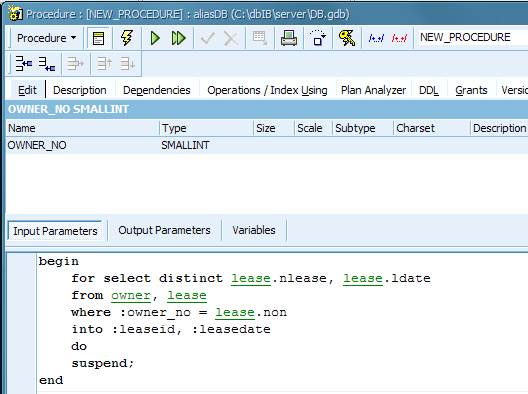
Task: Click the 'owner' table link in from clause
Action: coord(131,296)
